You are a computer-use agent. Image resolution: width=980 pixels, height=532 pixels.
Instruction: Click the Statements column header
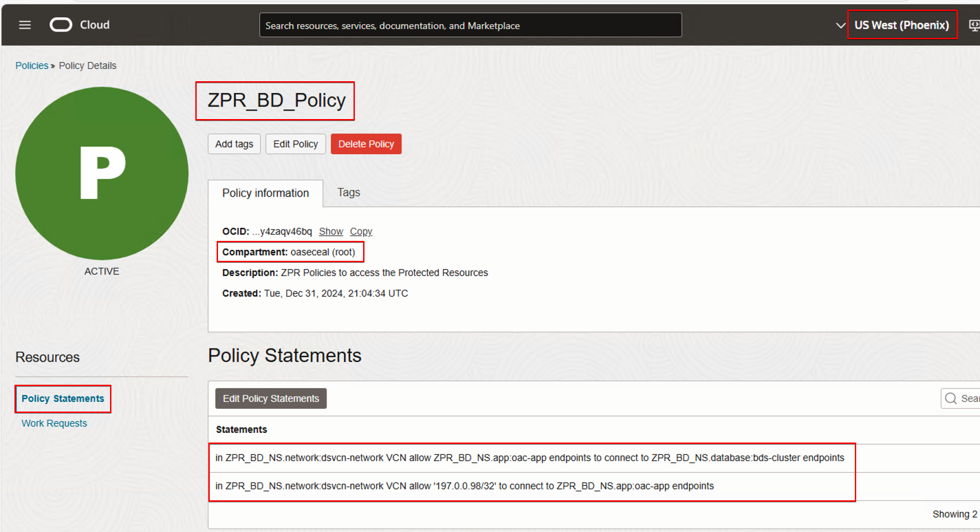[x=241, y=429]
